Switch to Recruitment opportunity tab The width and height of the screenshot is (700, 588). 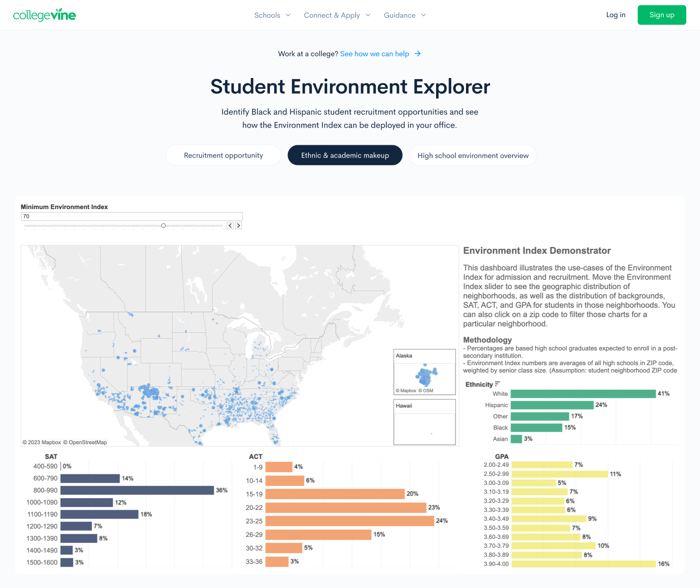(223, 156)
